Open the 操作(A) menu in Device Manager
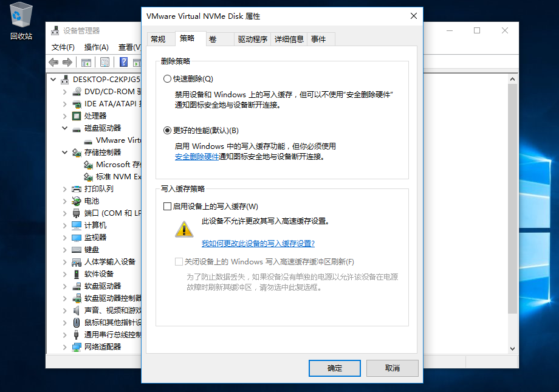 pos(96,47)
